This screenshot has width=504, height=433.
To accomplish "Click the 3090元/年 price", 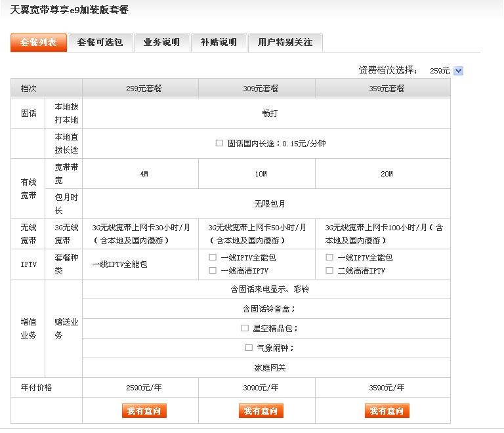I will [x=261, y=388].
